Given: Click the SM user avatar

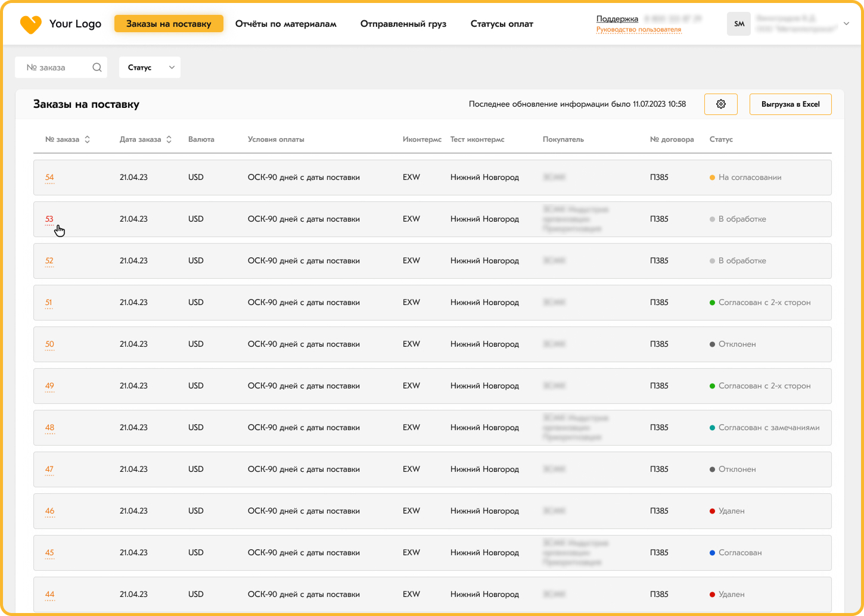Looking at the screenshot, I should tap(739, 24).
